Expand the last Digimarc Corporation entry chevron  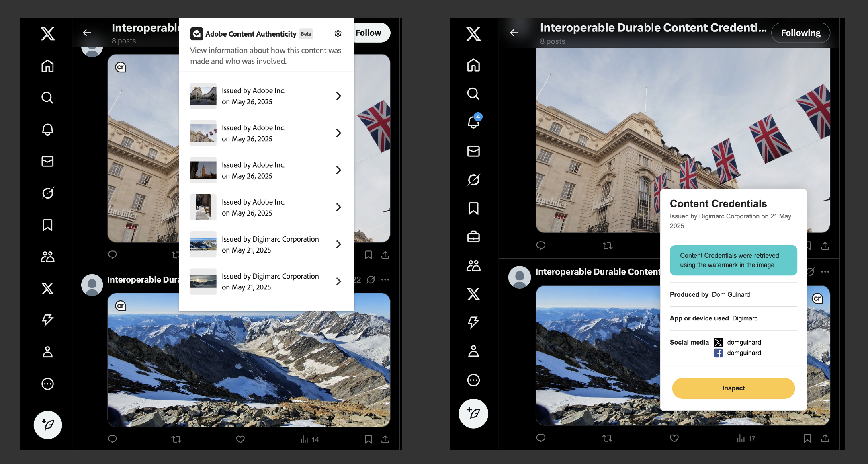pos(338,281)
